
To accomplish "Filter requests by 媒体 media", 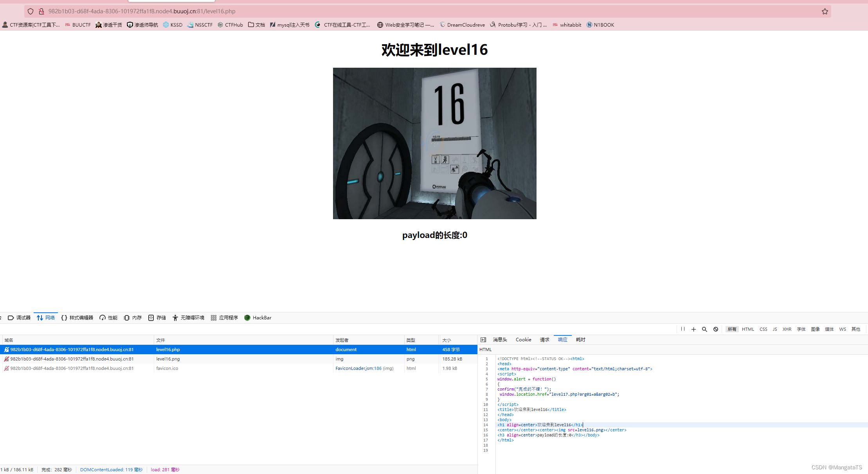I will 829,329.
